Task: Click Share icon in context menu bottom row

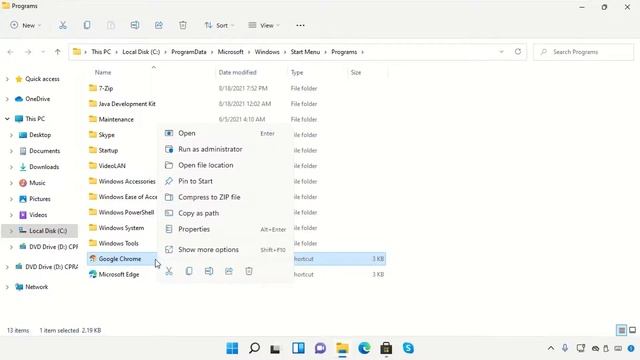Action: [229, 271]
